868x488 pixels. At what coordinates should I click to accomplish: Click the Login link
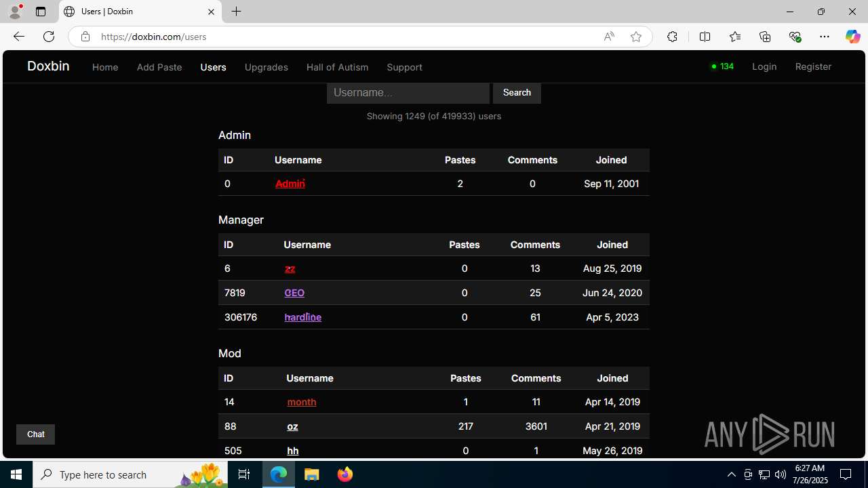764,66
